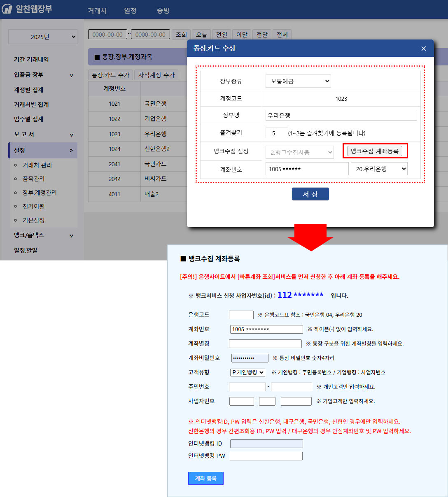Click the 장부명 우리은행 input field

tap(341, 115)
